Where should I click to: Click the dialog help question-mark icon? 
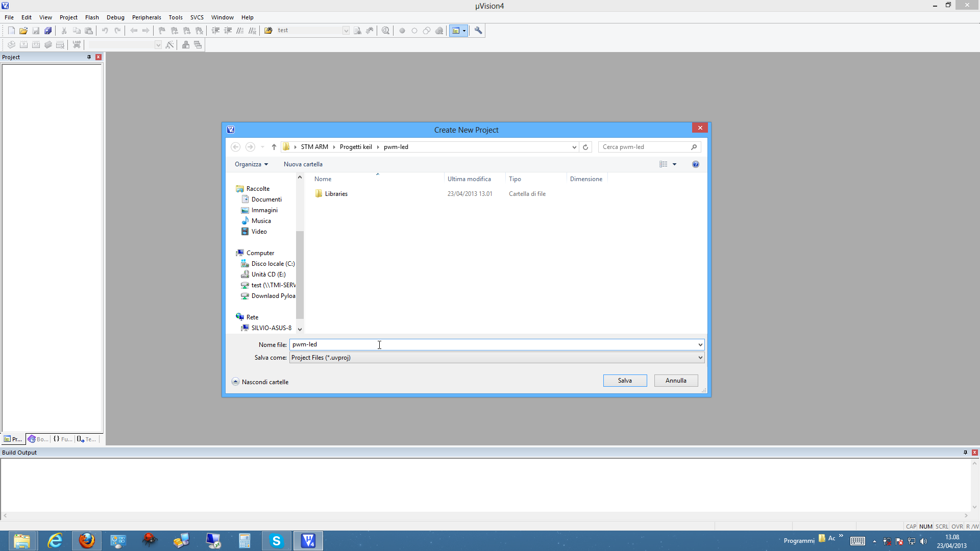(x=695, y=164)
